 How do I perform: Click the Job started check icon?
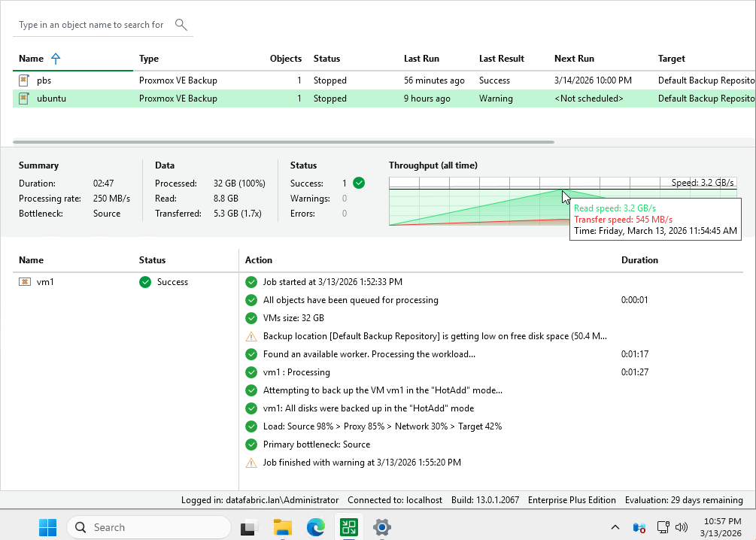[x=251, y=282]
